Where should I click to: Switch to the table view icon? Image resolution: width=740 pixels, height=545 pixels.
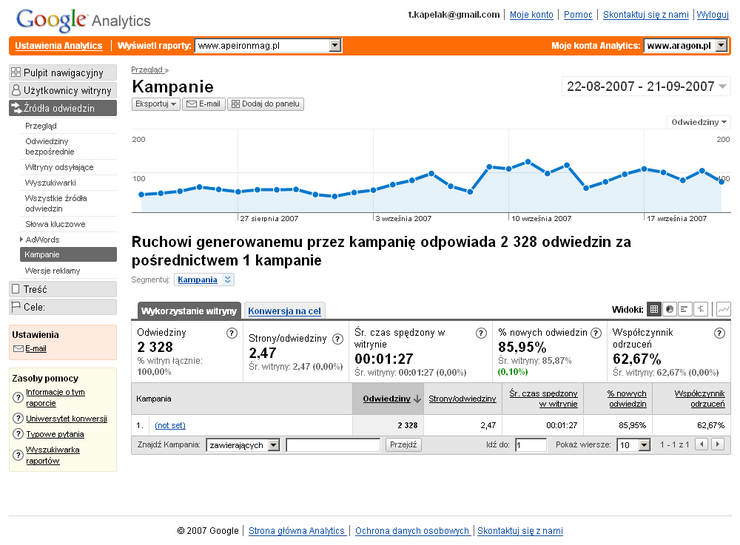click(654, 310)
